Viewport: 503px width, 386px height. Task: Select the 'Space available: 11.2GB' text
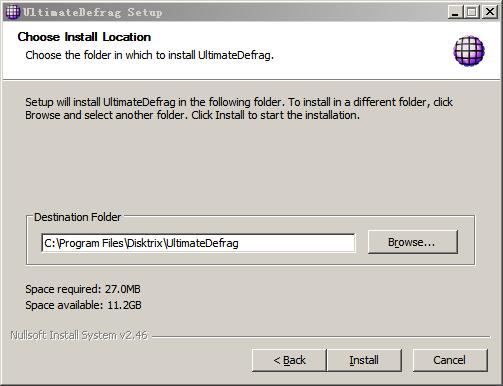point(83,305)
